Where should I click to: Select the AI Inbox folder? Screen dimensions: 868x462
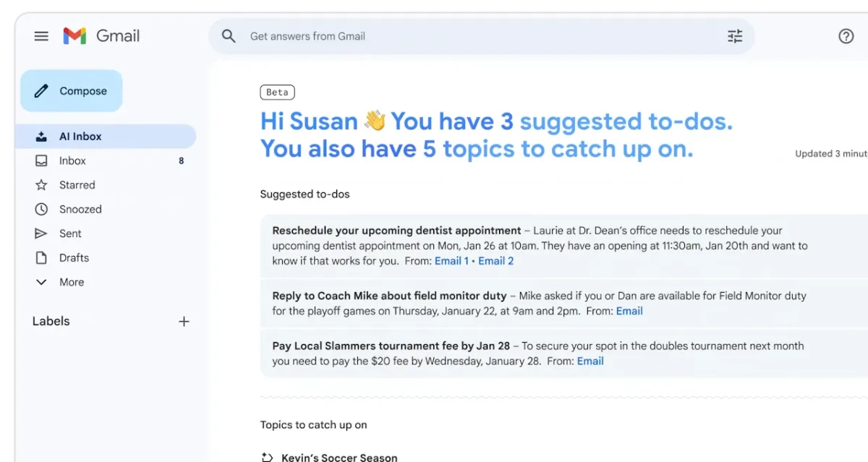[80, 136]
